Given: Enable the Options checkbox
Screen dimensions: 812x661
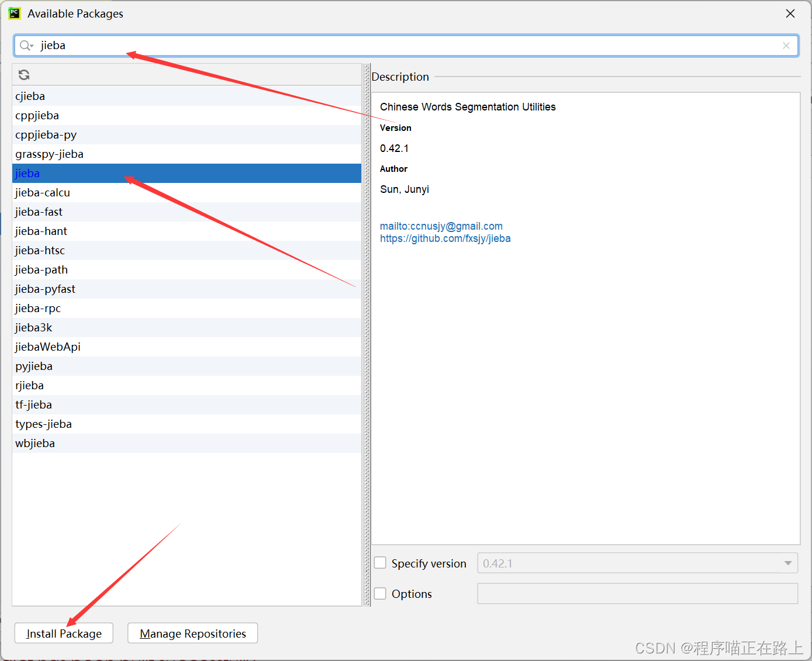Looking at the screenshot, I should click(x=380, y=593).
